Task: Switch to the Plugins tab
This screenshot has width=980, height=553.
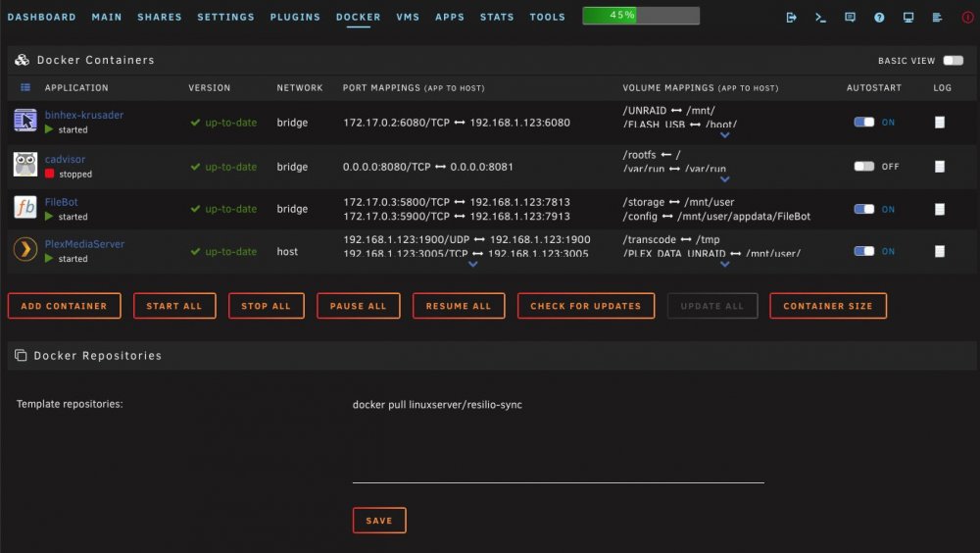Action: tap(295, 17)
